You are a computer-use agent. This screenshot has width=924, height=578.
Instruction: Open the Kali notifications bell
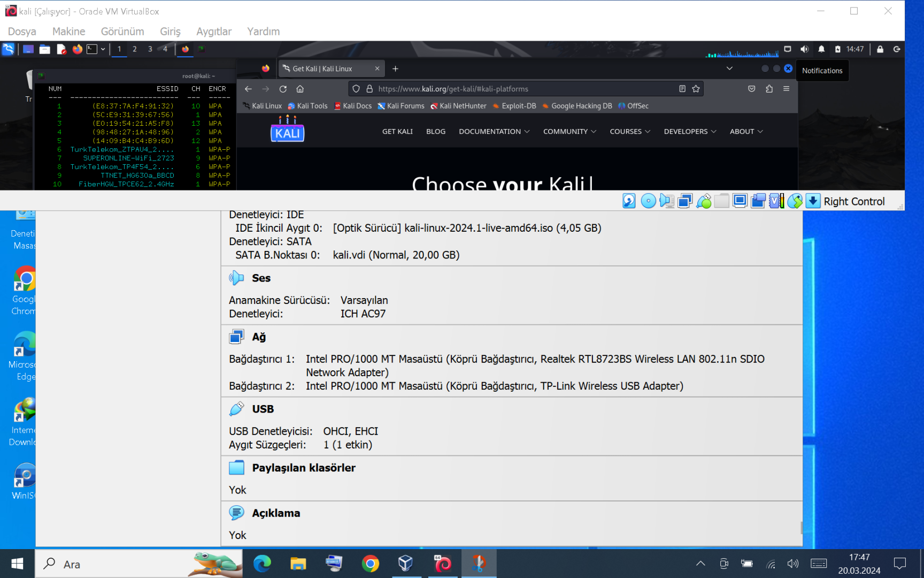(x=821, y=49)
